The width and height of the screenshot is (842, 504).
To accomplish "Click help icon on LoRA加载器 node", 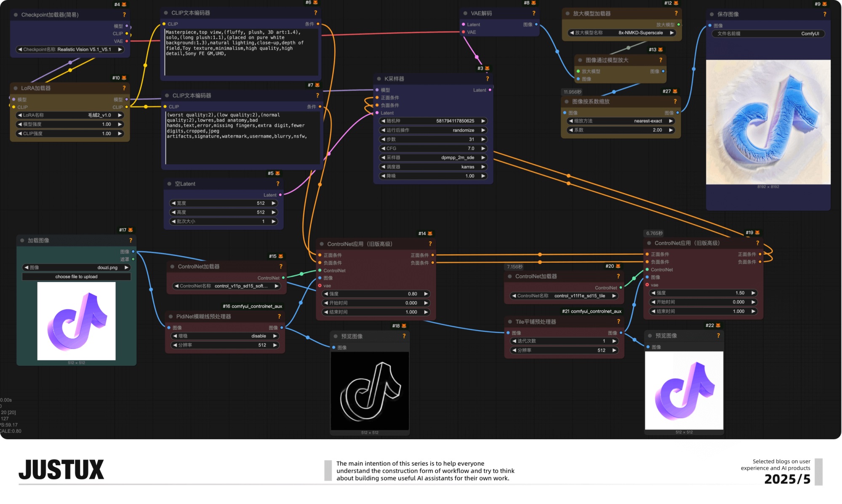I will click(124, 88).
